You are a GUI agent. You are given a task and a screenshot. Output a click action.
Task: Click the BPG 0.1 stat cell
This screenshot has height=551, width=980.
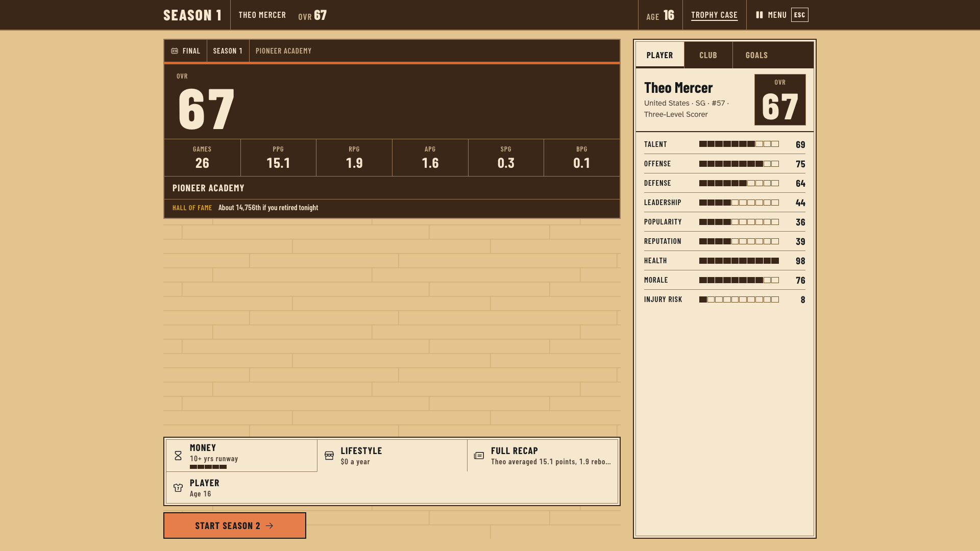(x=582, y=158)
